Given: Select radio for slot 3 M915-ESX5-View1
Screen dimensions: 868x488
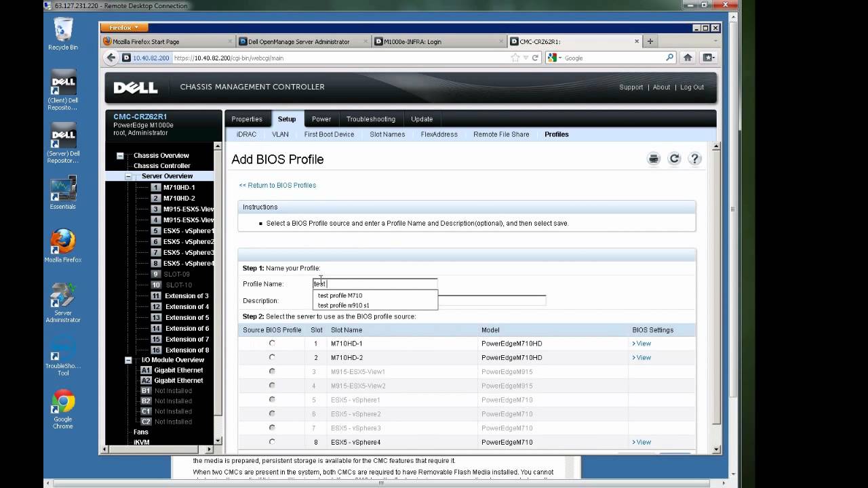Looking at the screenshot, I should tap(272, 371).
